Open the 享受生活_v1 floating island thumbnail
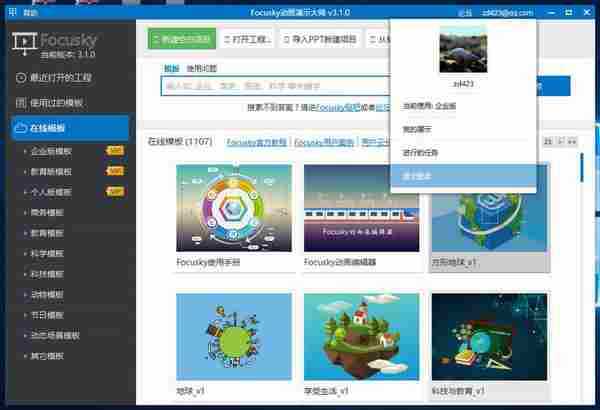This screenshot has width=600, height=410. (362, 336)
